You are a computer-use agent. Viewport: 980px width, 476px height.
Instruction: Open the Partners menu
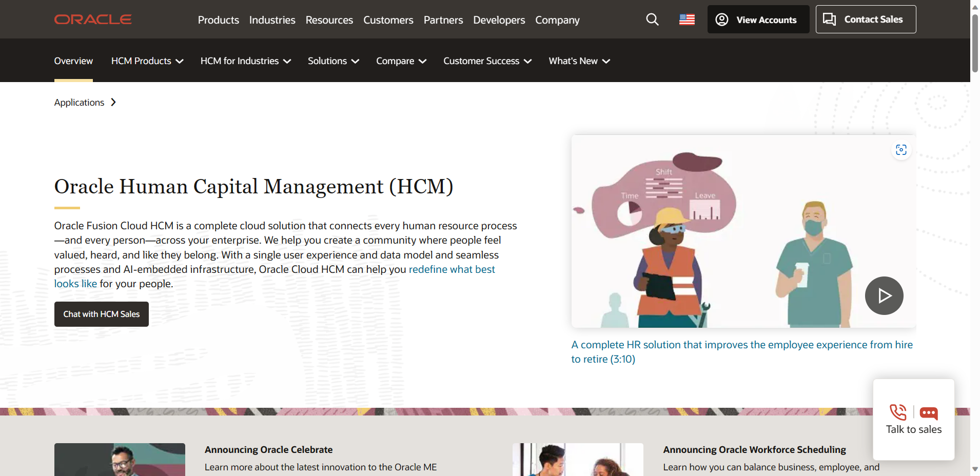443,20
